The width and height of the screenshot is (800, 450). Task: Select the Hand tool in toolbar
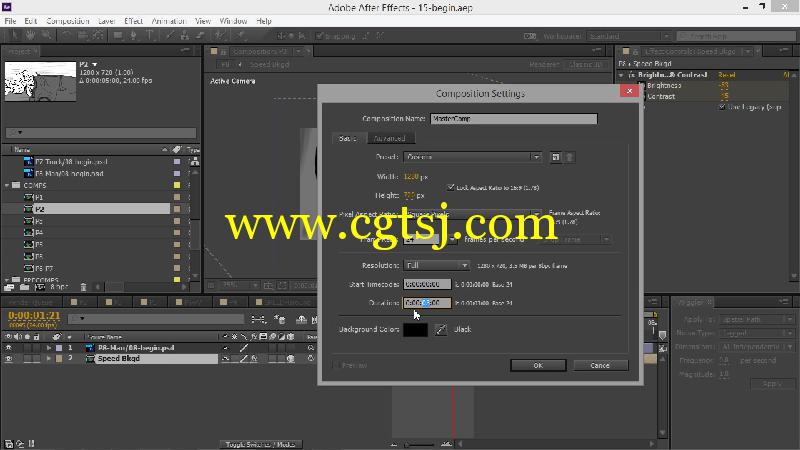pyautogui.click(x=31, y=35)
